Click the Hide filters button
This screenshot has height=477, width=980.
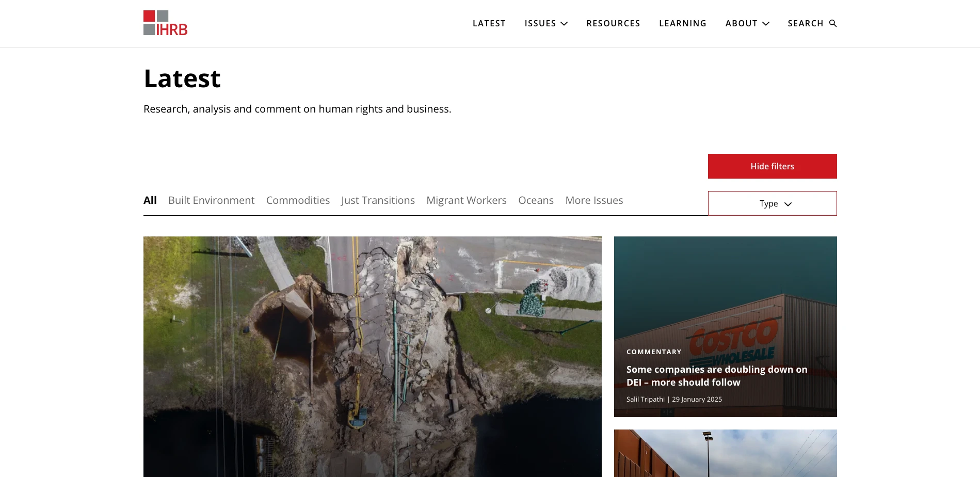(x=772, y=166)
